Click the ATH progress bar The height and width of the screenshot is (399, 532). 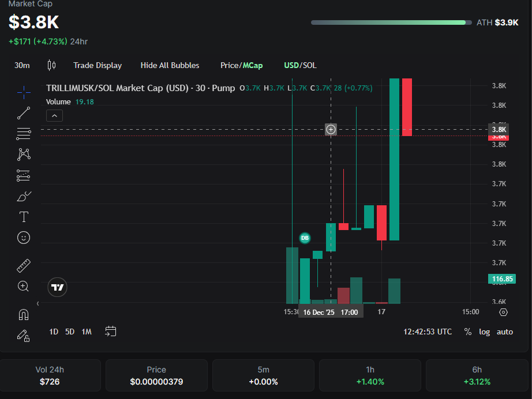coord(391,22)
